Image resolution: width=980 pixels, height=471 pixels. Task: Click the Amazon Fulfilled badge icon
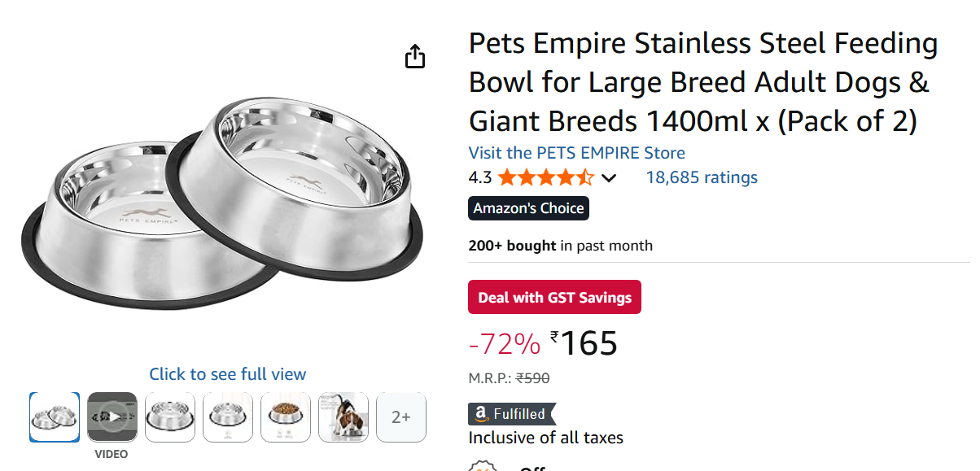pos(511,414)
